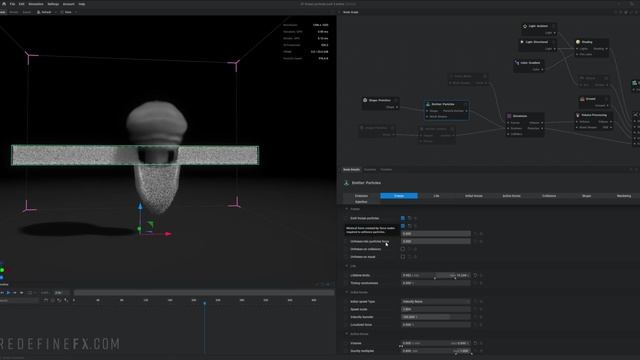Click the timeline scrub bar above the frame ruler
The image size is (640, 360).
(x=204, y=293)
